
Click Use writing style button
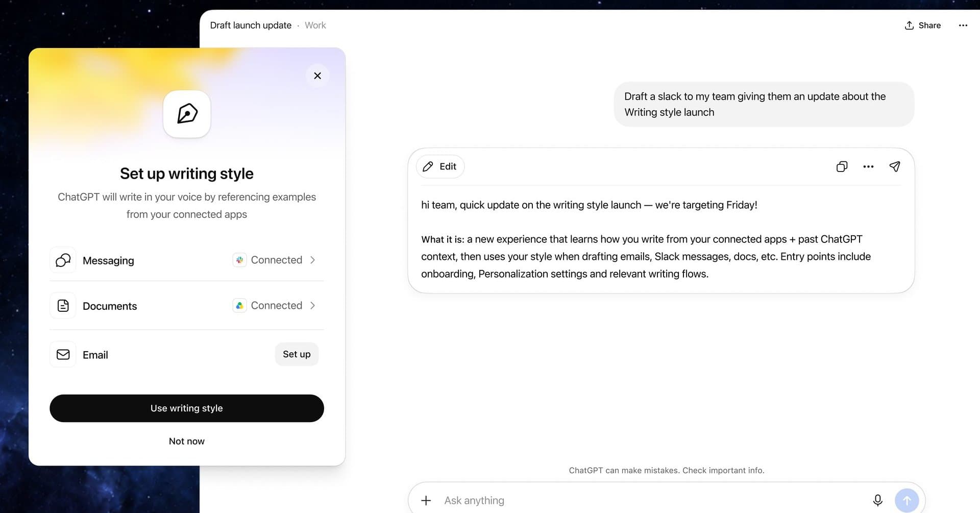[x=187, y=408]
